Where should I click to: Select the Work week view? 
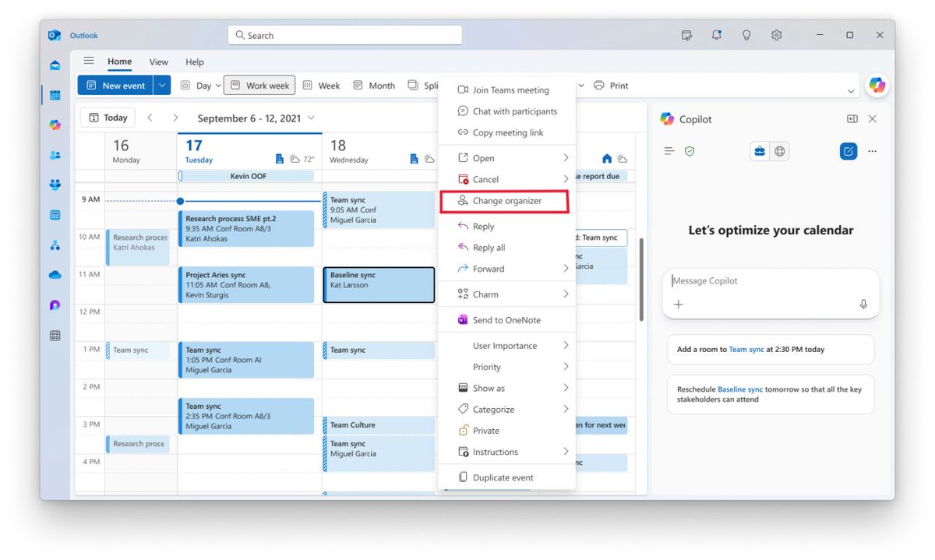pyautogui.click(x=259, y=86)
